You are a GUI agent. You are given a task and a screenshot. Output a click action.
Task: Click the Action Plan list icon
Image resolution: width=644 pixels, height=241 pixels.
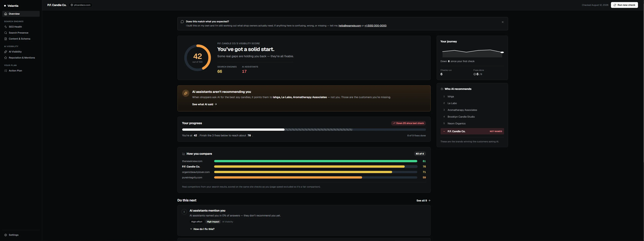click(5, 71)
